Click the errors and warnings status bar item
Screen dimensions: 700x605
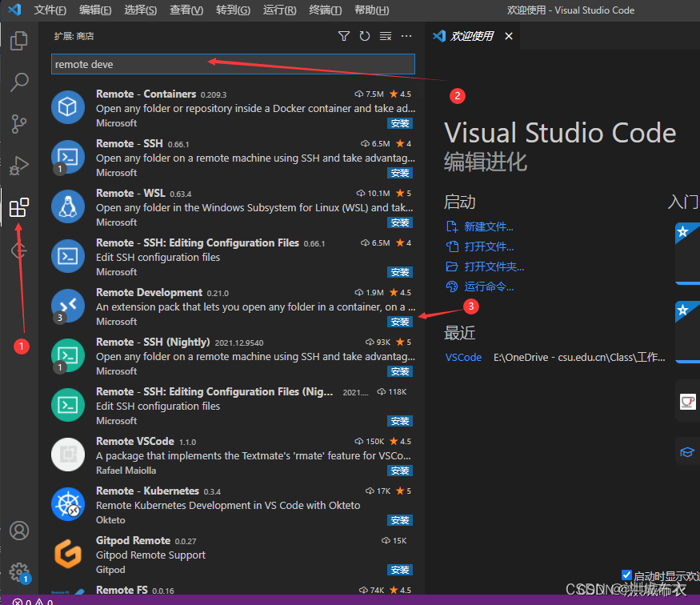[33, 602]
